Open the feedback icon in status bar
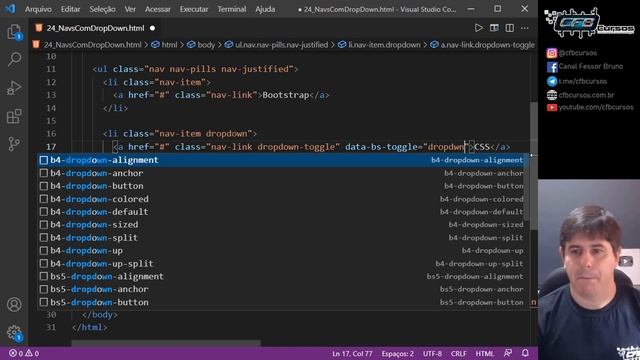This screenshot has width=640, height=360. (x=508, y=353)
